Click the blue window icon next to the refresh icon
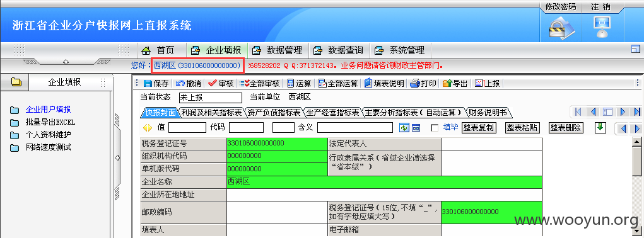644x238 pixels. [416, 128]
